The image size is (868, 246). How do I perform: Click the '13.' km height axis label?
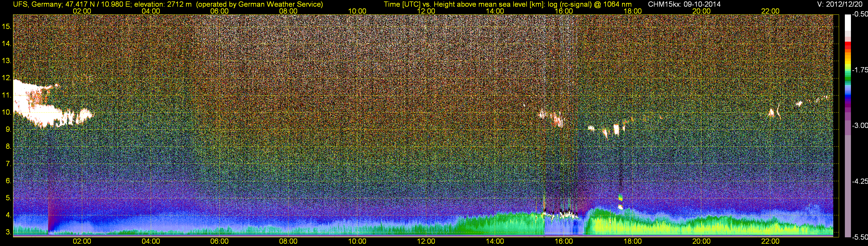click(7, 61)
